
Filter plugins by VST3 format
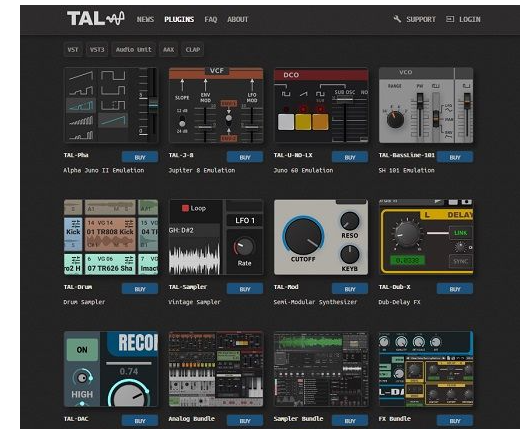(97, 50)
